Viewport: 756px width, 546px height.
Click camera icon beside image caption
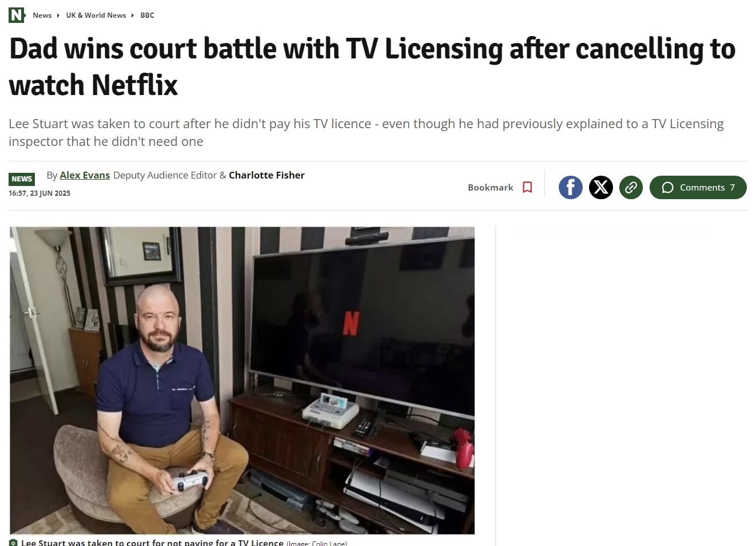click(x=13, y=543)
